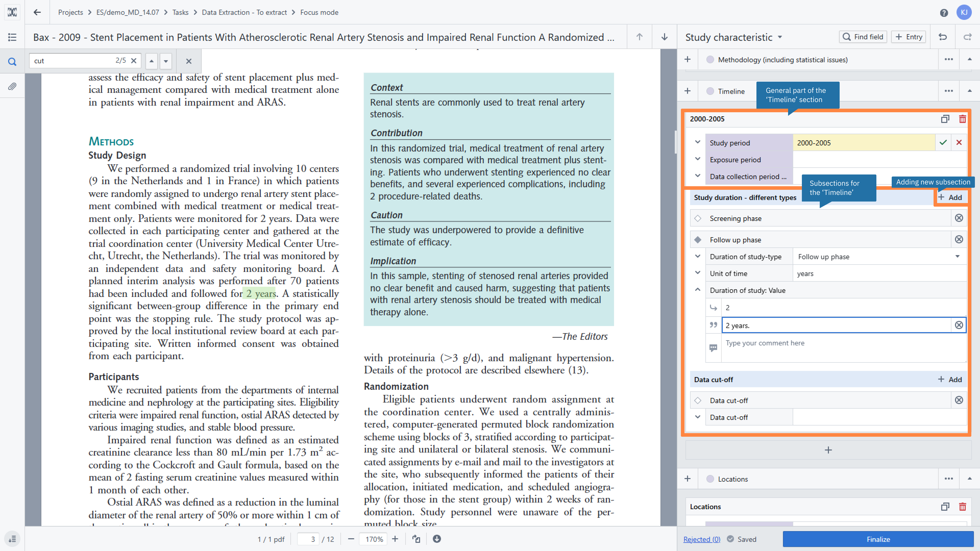This screenshot has width=980, height=551.
Task: Open the help question mark icon
Action: point(944,12)
